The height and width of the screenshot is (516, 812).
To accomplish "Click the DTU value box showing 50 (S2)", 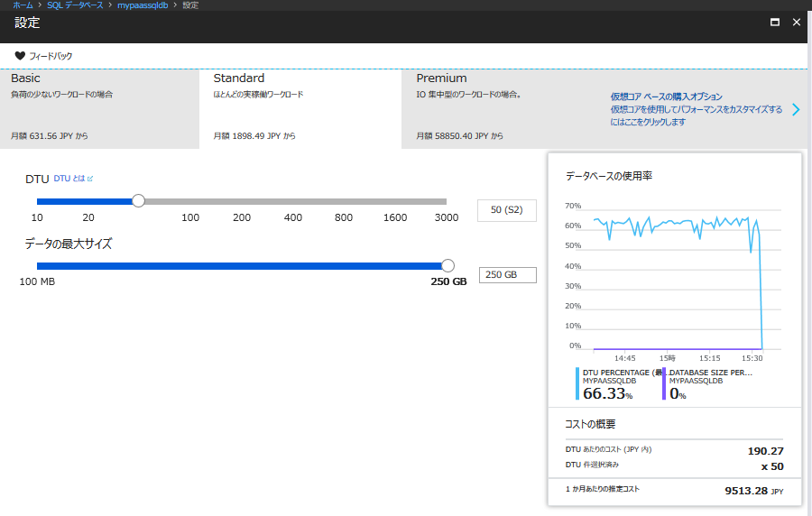I will (507, 210).
